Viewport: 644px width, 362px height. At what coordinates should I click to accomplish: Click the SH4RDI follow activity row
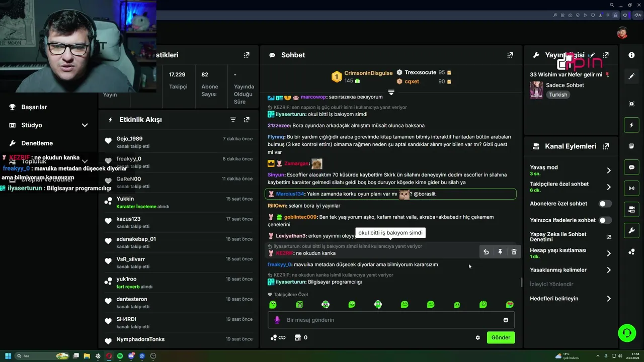pos(179,323)
